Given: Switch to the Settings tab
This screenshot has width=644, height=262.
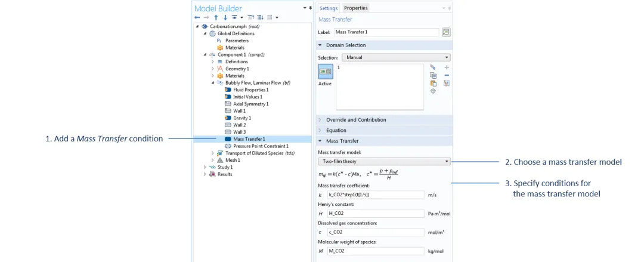Looking at the screenshot, I should [329, 8].
